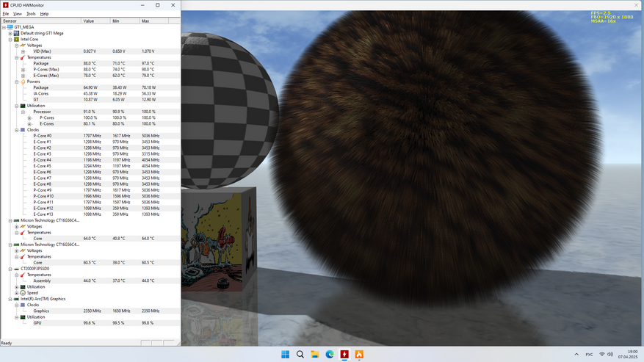Launch Microsoft Edge from the taskbar
The height and width of the screenshot is (362, 644).
pos(330,354)
